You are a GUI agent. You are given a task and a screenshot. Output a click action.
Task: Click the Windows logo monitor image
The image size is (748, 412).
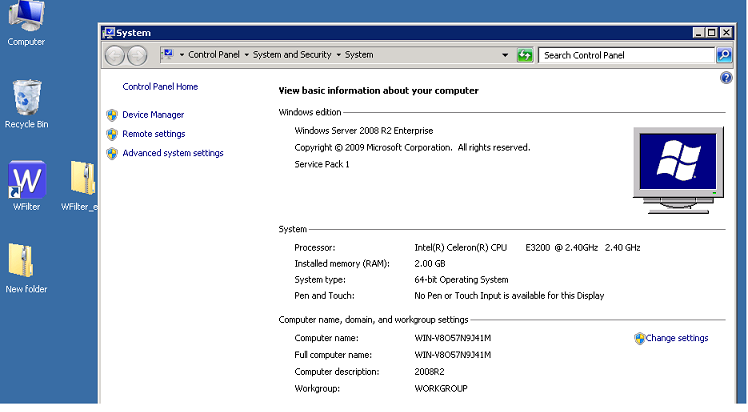pyautogui.click(x=676, y=167)
